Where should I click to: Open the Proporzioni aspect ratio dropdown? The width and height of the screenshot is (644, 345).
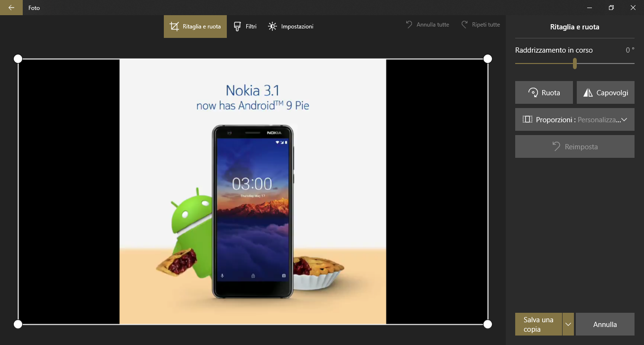pyautogui.click(x=575, y=119)
